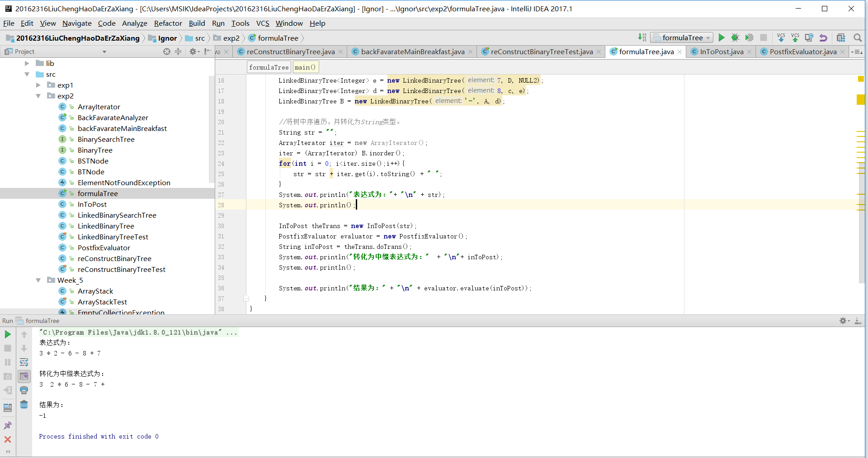Toggle Use Soft Wraps in console
Image resolution: width=868 pixels, height=458 pixels.
[x=24, y=362]
